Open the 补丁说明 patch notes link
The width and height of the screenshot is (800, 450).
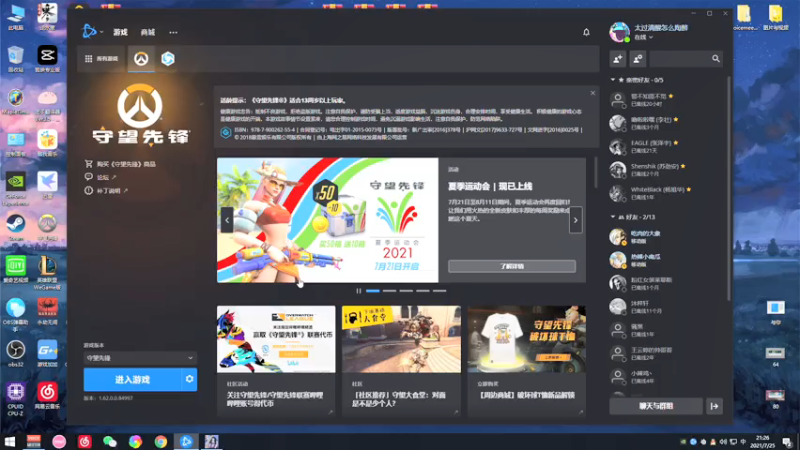[106, 191]
